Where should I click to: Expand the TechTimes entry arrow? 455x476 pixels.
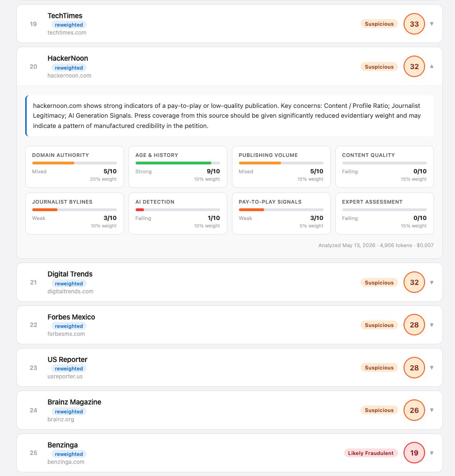(431, 24)
